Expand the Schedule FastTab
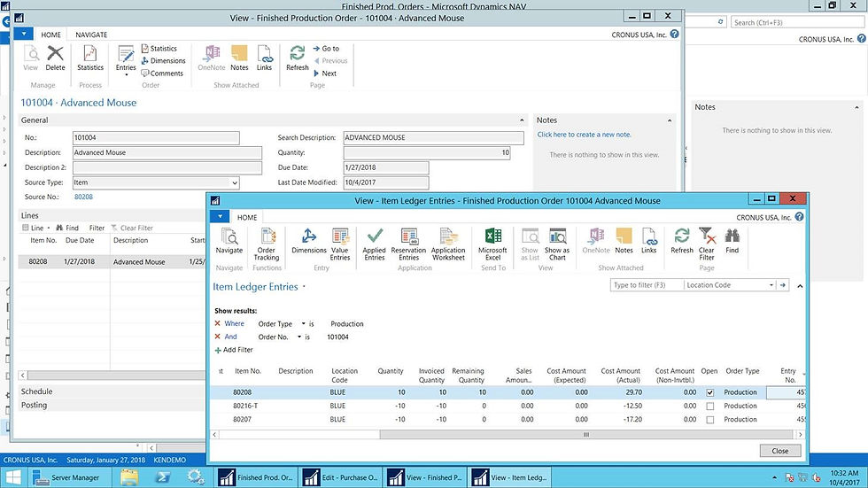The height and width of the screenshot is (488, 868). click(x=36, y=391)
